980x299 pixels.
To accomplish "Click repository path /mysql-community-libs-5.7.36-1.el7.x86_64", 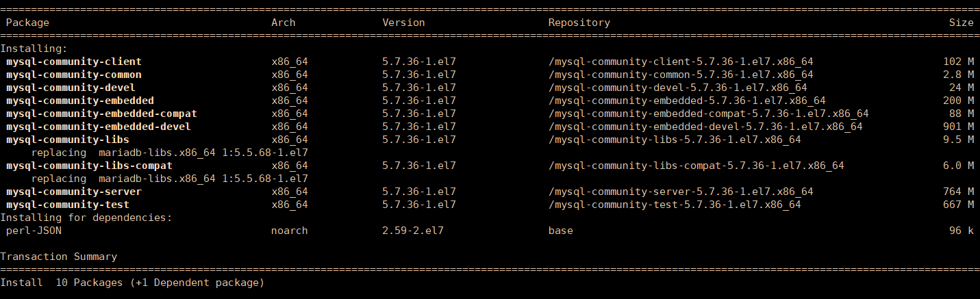I will (675, 140).
